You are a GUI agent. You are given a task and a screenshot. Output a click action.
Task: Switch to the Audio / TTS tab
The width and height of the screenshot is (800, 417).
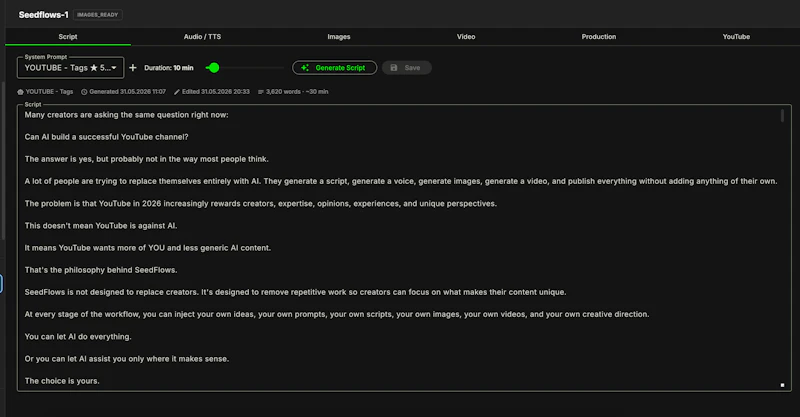[x=202, y=37]
